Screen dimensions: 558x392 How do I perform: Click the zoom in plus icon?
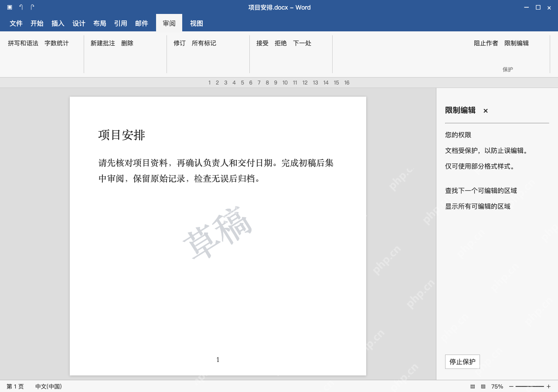548,387
